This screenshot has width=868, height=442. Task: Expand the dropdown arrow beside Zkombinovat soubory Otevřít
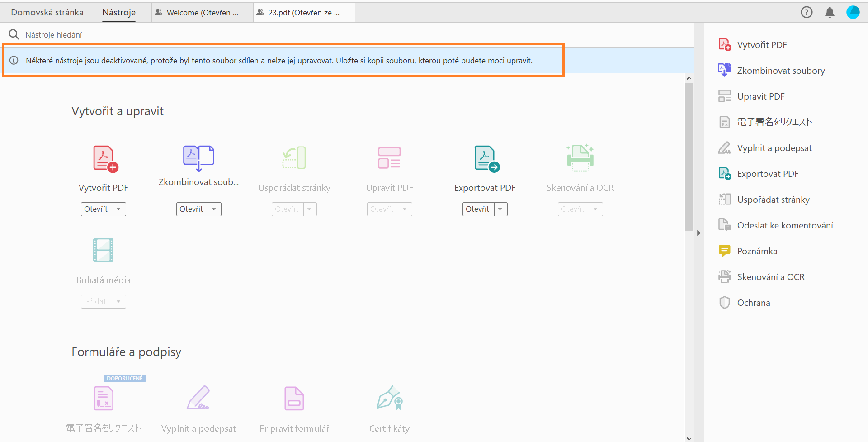point(214,209)
